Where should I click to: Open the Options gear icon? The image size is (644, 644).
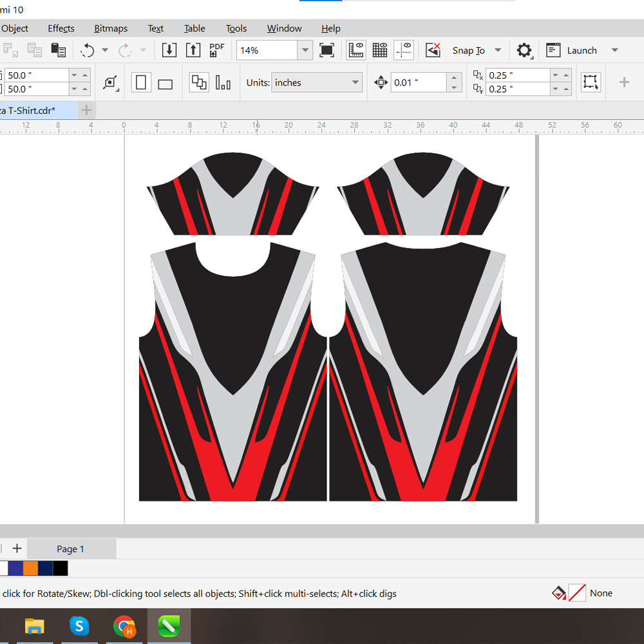click(524, 50)
